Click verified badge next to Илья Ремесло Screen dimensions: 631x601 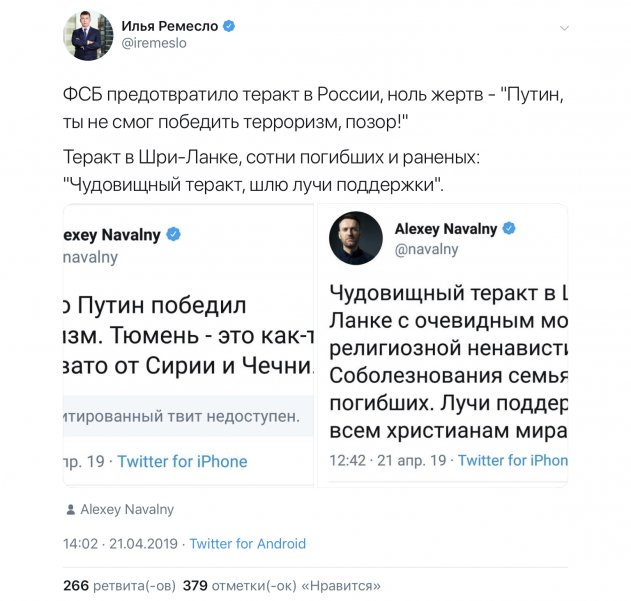pyautogui.click(x=229, y=25)
